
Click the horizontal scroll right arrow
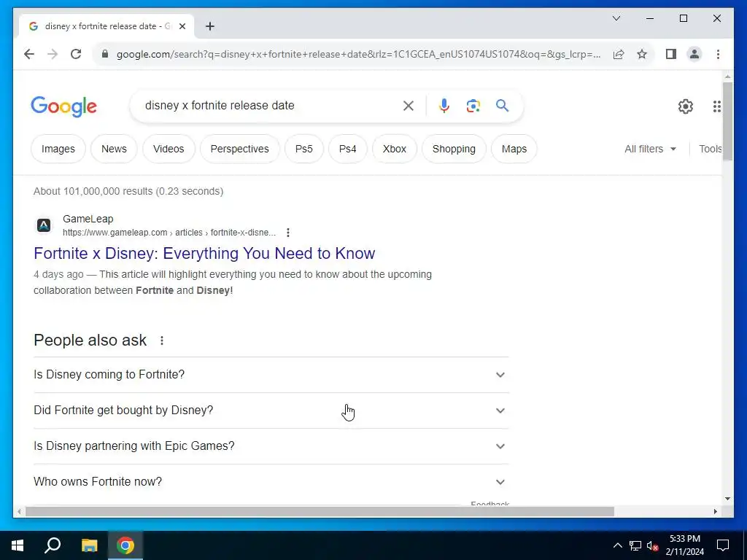[x=715, y=512]
